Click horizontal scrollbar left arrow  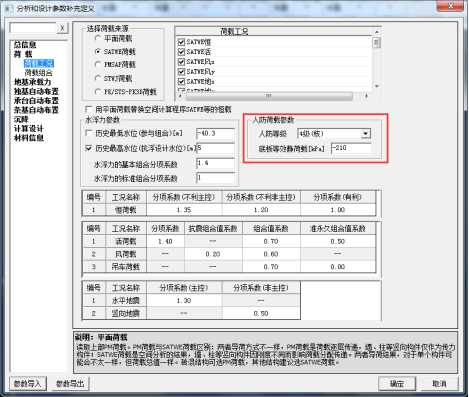[180, 96]
